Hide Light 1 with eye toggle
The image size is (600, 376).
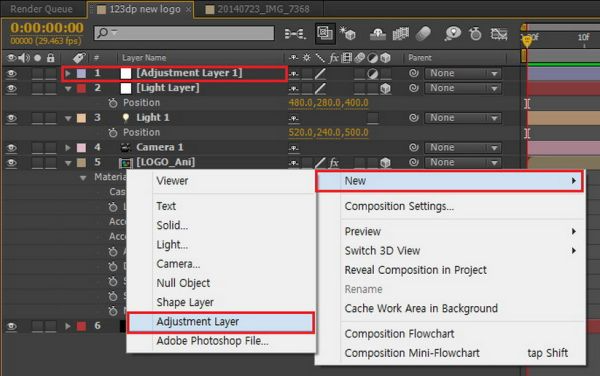pos(11,118)
